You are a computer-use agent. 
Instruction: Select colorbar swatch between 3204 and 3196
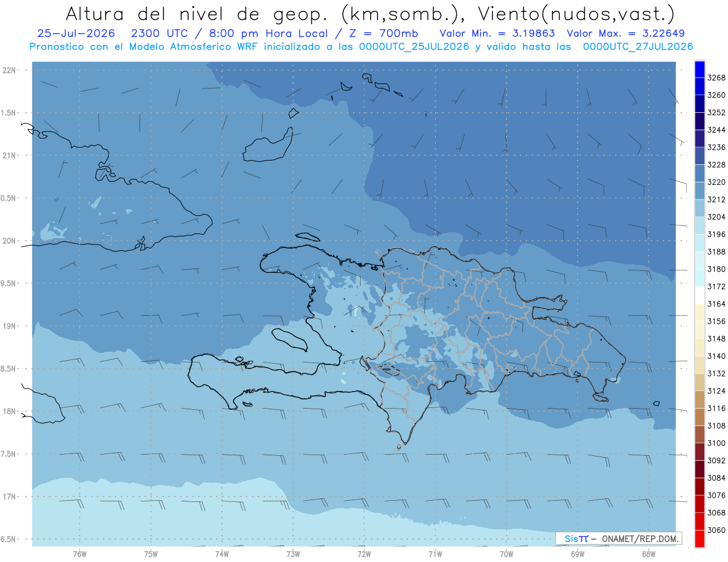[699, 226]
